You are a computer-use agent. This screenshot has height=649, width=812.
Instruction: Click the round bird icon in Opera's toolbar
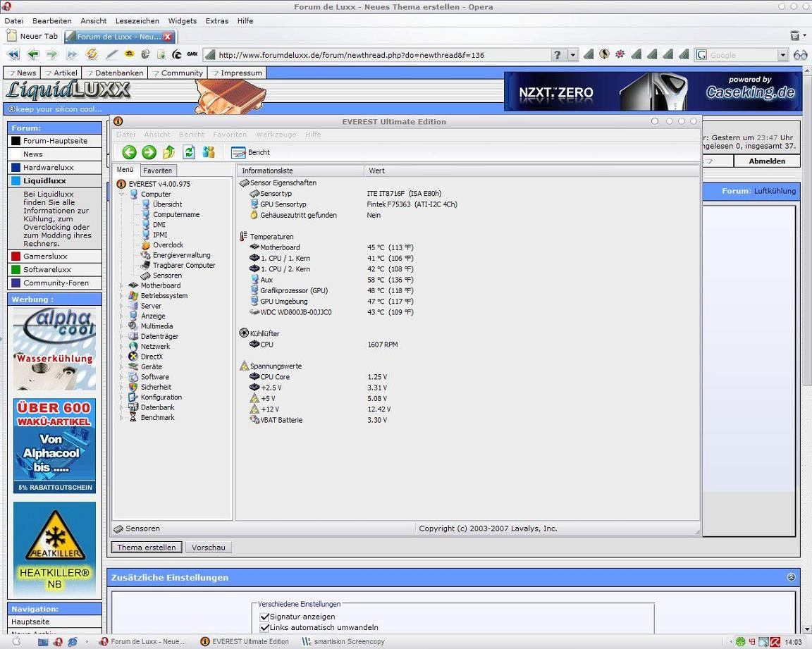(604, 54)
